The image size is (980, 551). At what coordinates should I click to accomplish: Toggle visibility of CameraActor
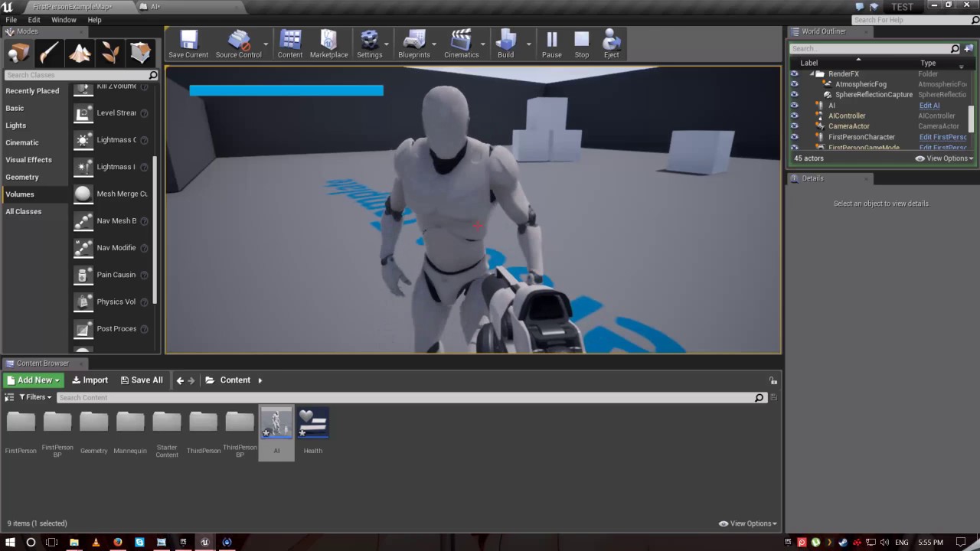pos(794,126)
